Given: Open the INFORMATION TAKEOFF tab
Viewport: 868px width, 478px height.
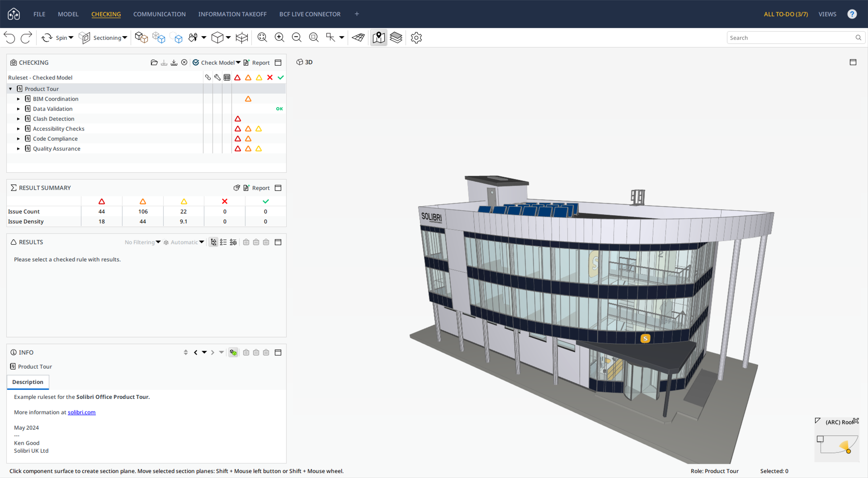Looking at the screenshot, I should [232, 14].
